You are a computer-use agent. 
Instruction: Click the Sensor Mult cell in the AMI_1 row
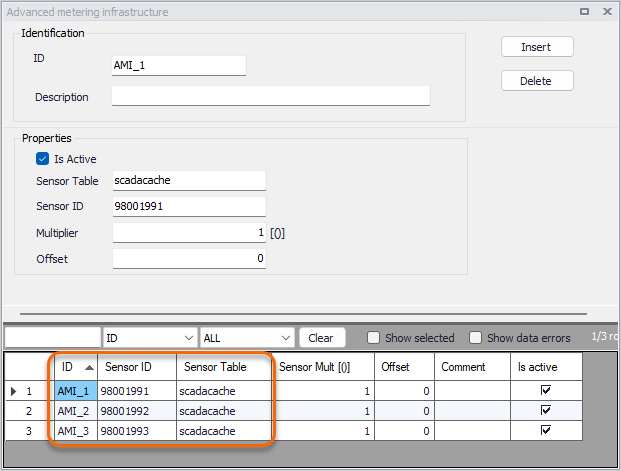[x=323, y=391]
